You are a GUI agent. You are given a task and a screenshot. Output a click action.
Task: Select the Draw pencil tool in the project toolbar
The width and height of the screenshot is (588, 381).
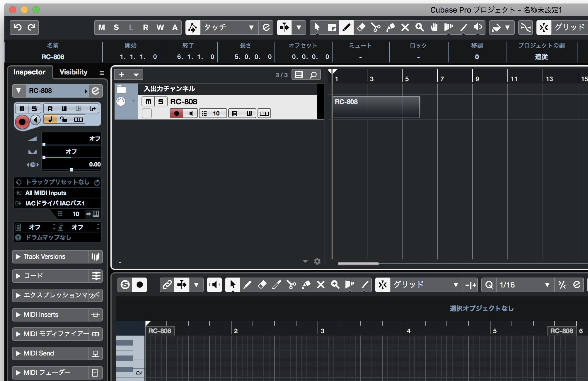click(346, 27)
